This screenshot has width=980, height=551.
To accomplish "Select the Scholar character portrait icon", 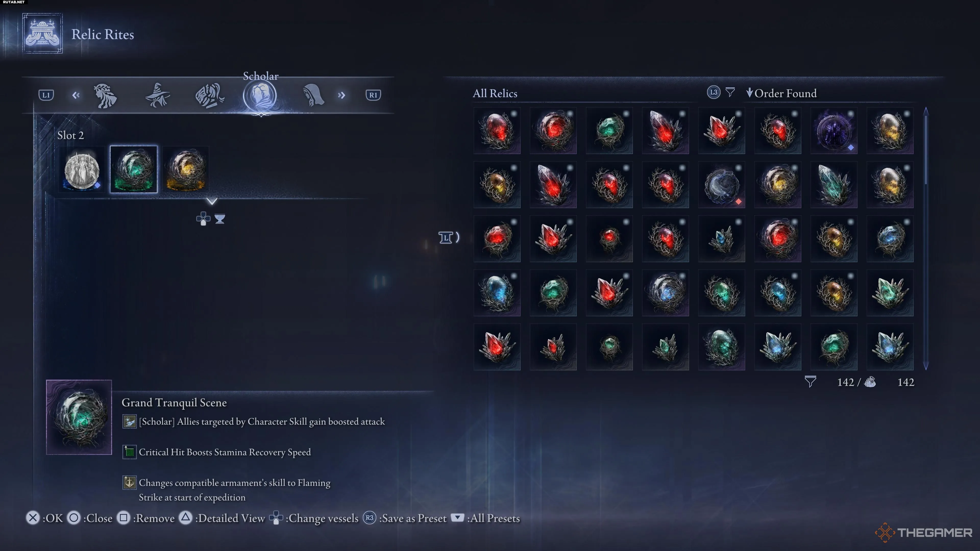I will tap(261, 96).
